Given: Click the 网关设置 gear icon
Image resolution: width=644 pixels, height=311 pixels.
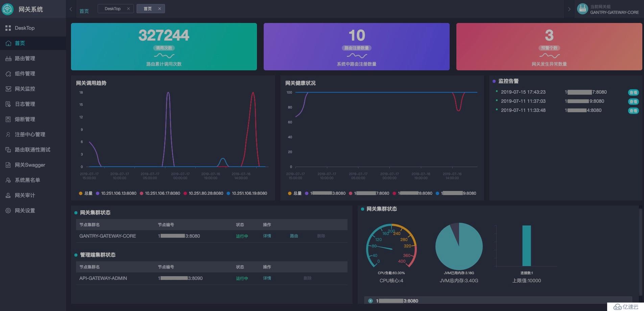Looking at the screenshot, I should pos(8,211).
